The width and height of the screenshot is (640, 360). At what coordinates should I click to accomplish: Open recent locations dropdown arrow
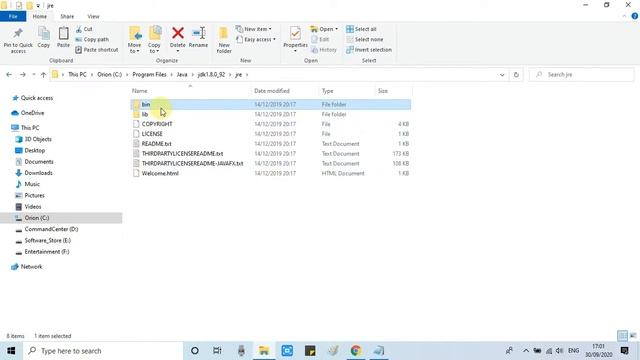[x=33, y=75]
